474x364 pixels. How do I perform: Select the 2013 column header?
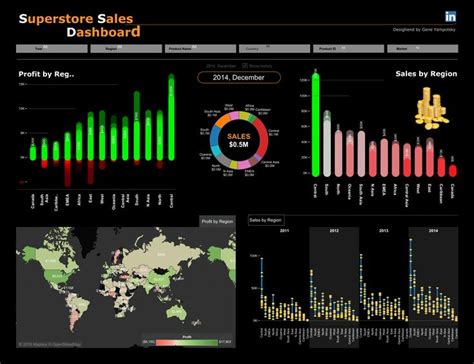point(384,231)
